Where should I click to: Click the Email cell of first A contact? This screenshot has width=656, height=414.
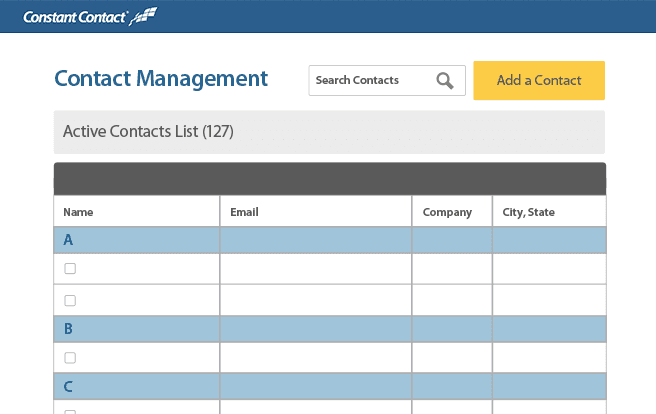(x=316, y=269)
